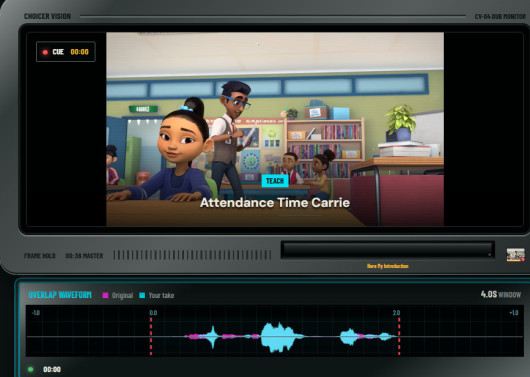Click the red CUE record indicator dot
This screenshot has height=377, width=530.
(45, 52)
